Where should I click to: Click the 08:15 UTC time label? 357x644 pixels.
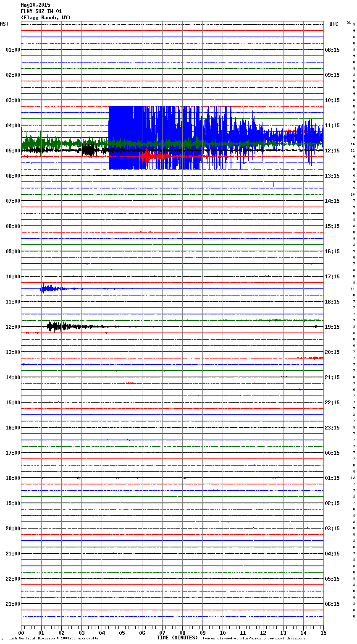click(x=332, y=50)
